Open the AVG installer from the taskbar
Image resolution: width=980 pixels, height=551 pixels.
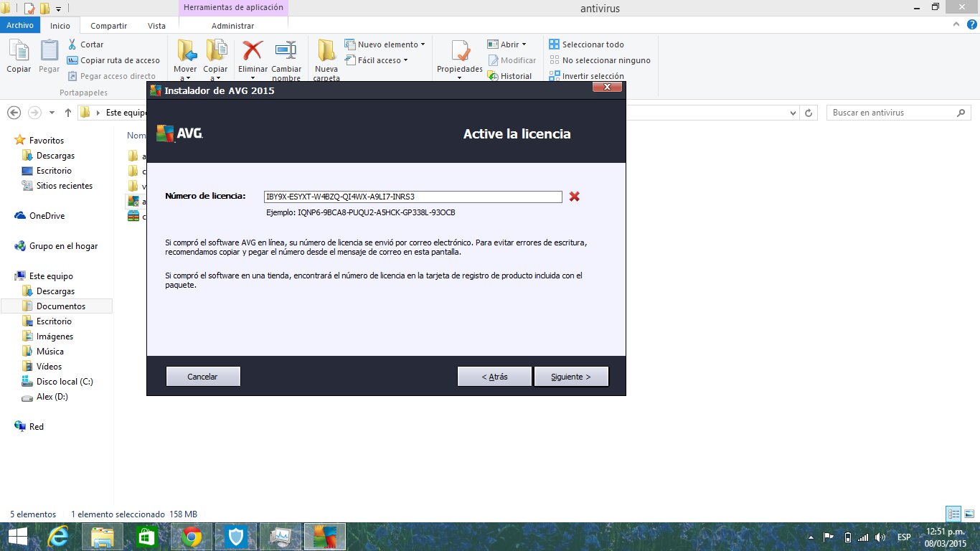[324, 536]
